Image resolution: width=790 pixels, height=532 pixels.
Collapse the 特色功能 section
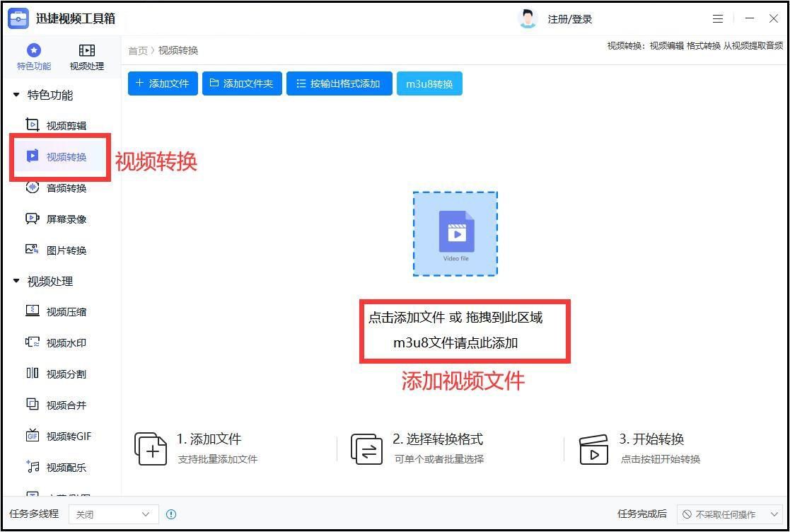42,95
